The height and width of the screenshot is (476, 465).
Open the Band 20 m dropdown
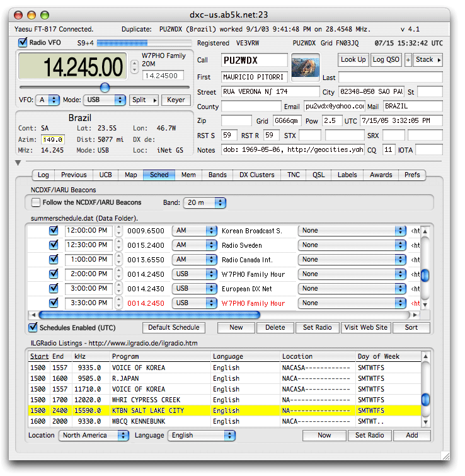(204, 202)
